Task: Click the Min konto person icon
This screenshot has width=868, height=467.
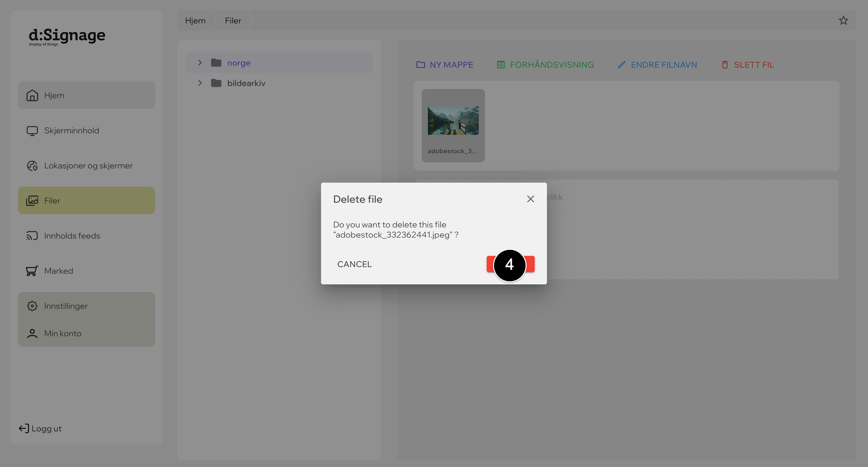Action: coord(32,333)
